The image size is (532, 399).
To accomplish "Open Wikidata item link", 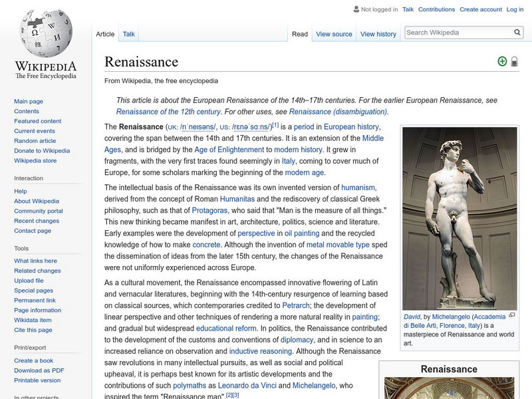I will 33,320.
